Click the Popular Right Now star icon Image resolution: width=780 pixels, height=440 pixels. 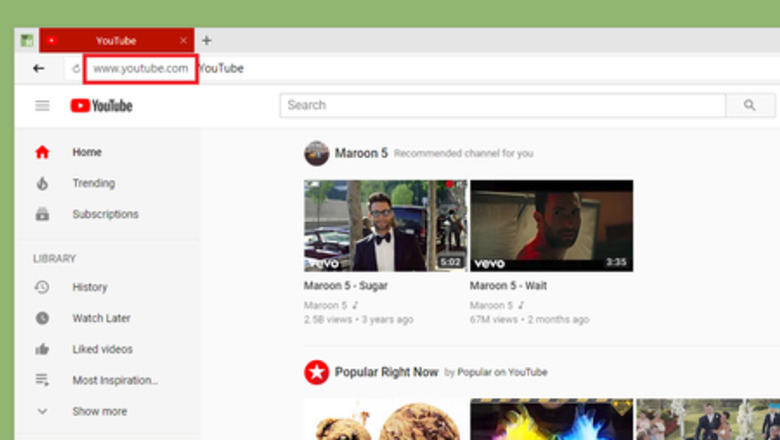pyautogui.click(x=316, y=372)
